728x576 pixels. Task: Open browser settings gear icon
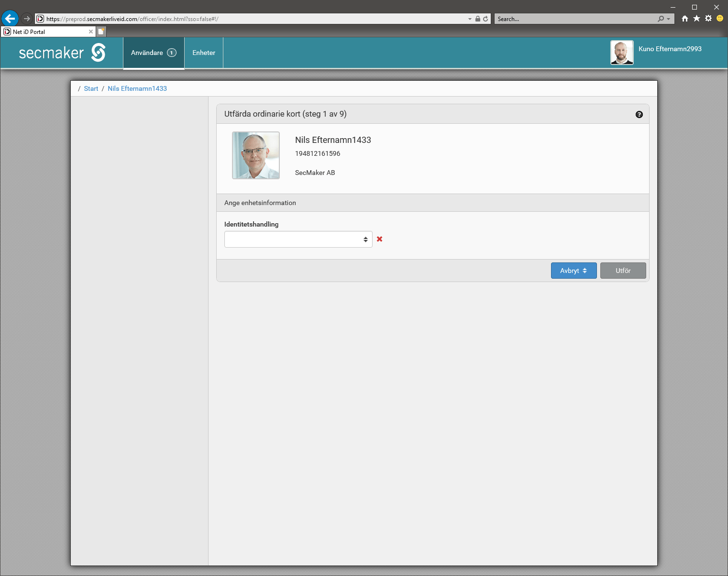pos(708,19)
